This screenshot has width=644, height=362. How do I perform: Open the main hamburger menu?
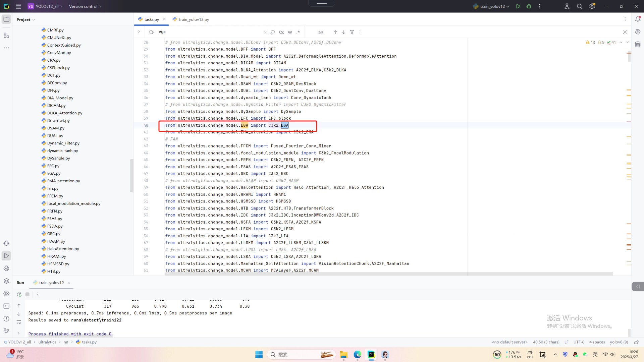click(x=18, y=6)
